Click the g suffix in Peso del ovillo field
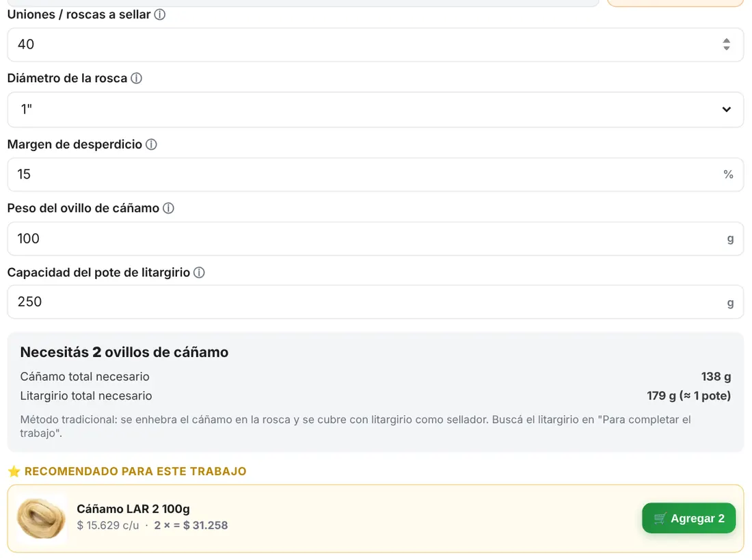 click(x=730, y=239)
